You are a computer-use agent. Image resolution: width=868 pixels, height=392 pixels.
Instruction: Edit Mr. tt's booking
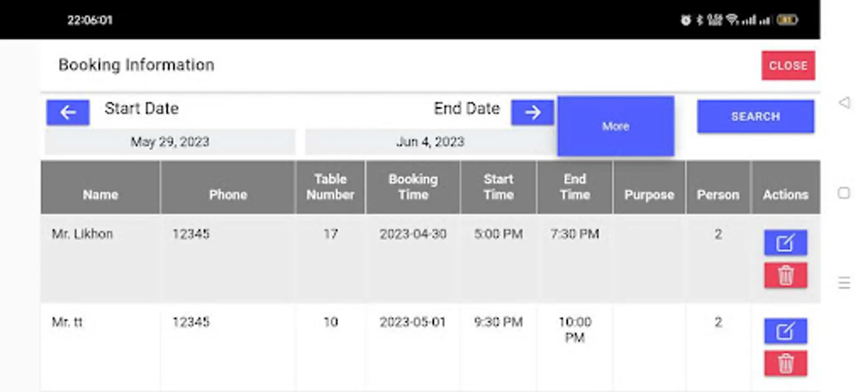coord(785,331)
